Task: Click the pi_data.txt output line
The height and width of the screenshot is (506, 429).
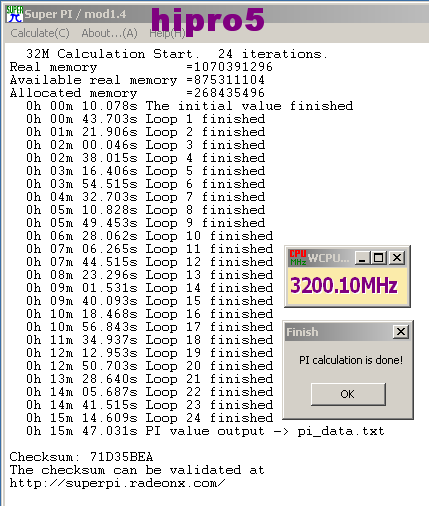Action: tap(205, 431)
